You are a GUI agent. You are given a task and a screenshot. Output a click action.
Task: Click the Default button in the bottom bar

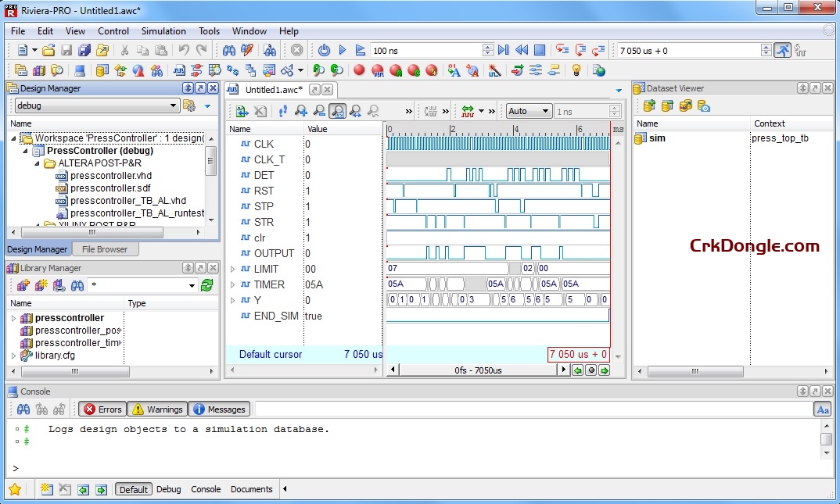coord(133,489)
